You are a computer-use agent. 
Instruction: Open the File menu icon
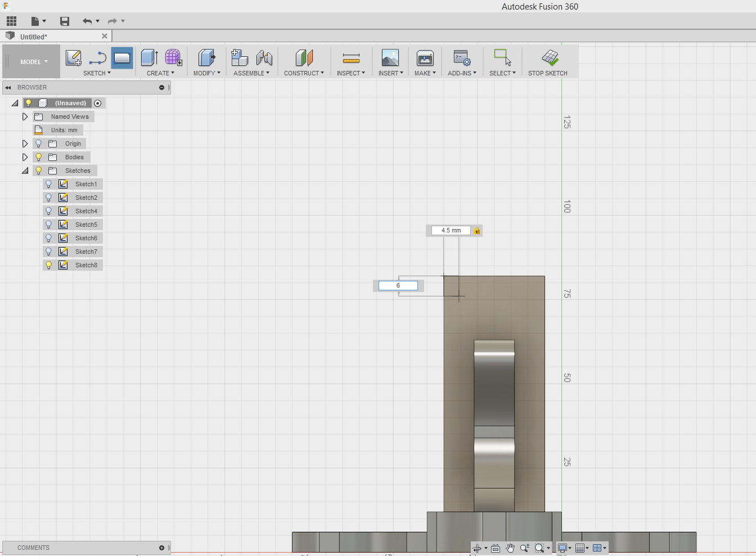point(35,21)
